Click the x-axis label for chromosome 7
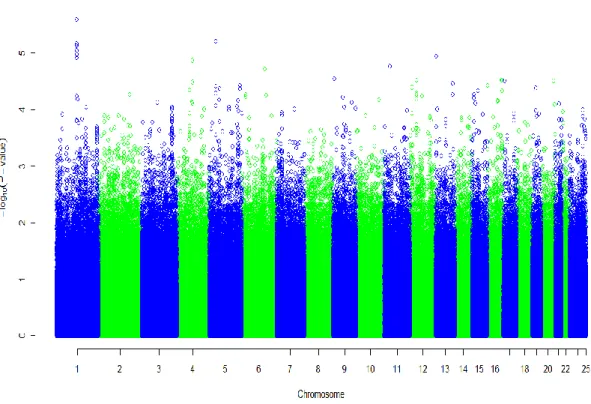591x404 pixels. tap(289, 369)
